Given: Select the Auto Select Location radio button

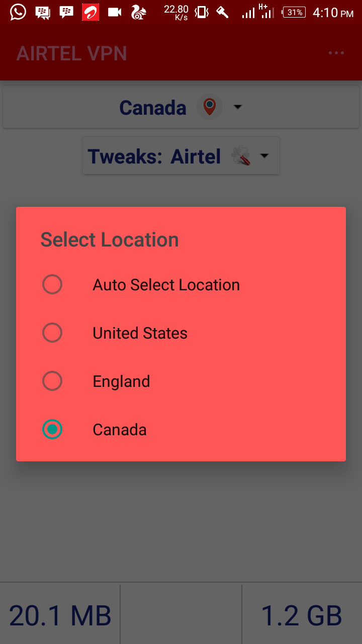Looking at the screenshot, I should point(52,285).
